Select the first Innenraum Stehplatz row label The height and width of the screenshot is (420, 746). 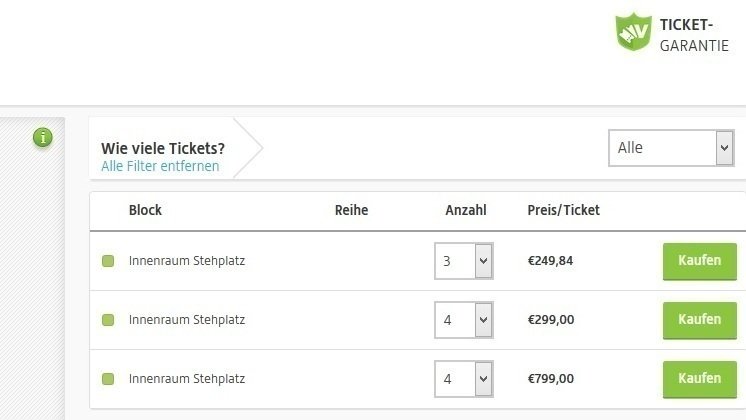(x=187, y=261)
